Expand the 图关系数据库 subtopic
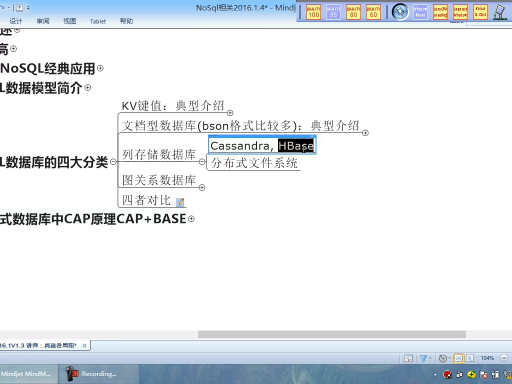The height and width of the screenshot is (384, 512). coord(202,188)
